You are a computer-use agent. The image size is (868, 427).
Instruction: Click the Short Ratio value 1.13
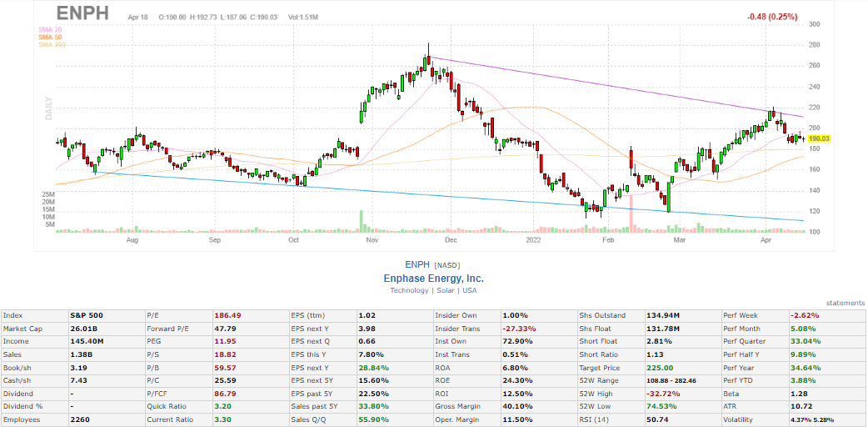coord(656,354)
